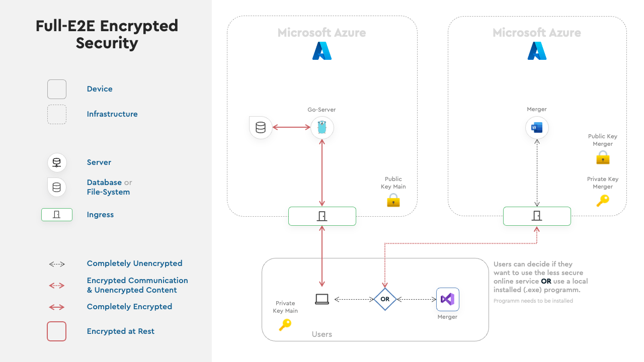Click the Database legend icon
Viewport: 644px width, 362px height.
(57, 187)
